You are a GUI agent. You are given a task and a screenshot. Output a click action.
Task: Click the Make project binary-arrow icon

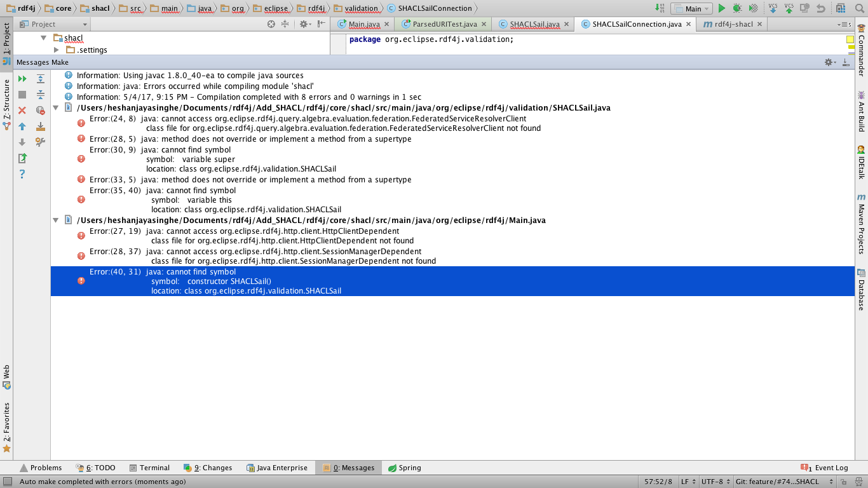[660, 8]
